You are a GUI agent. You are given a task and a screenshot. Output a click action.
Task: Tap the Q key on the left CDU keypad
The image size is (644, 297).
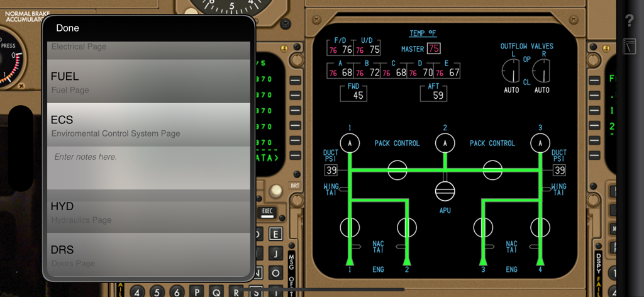coord(216,292)
